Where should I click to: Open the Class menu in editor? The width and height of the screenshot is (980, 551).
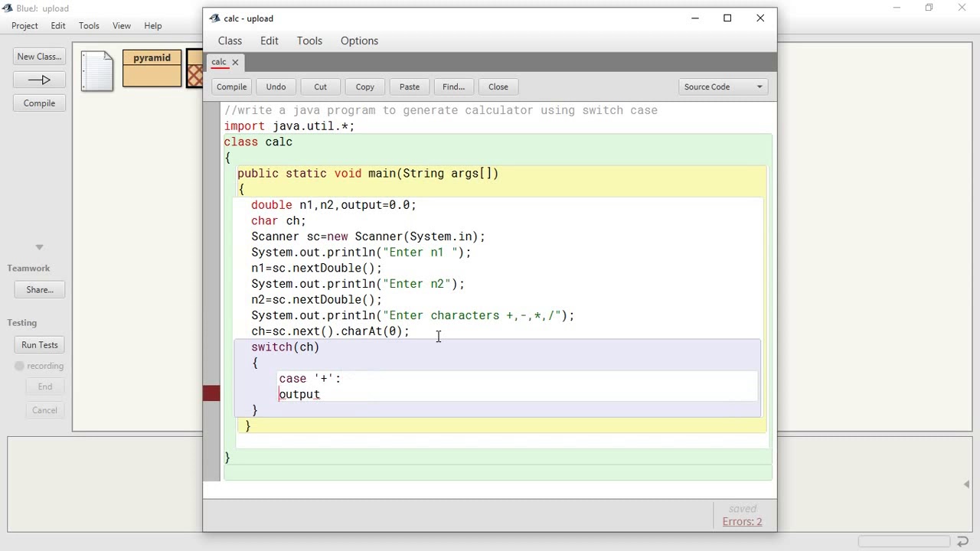230,41
